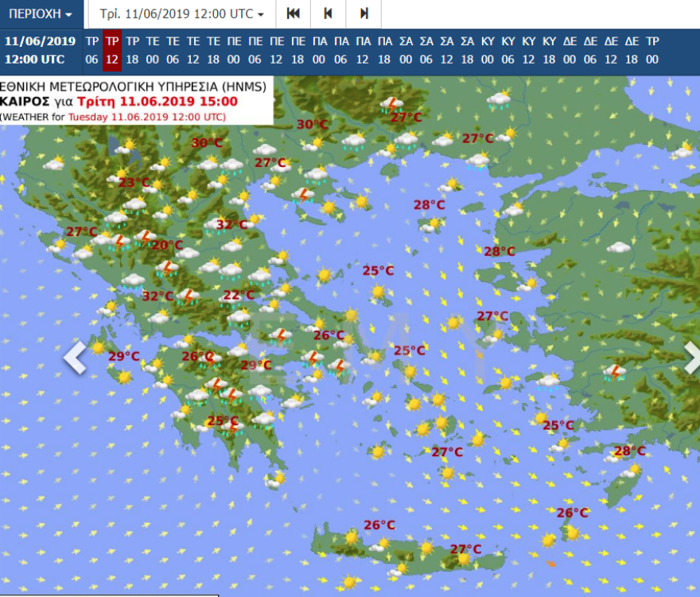Viewport: 700px width, 597px height.
Task: Switch to ΣΑ 12 forecast slot
Action: (447, 50)
